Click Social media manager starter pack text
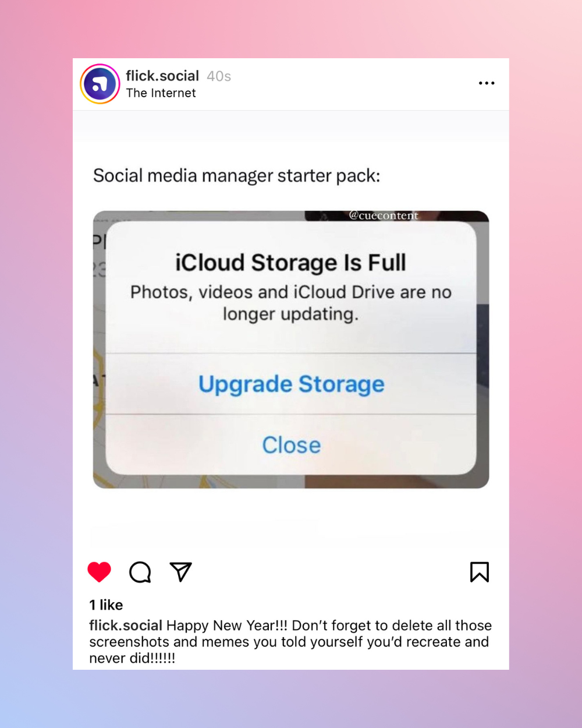Viewport: 582px width, 728px height. coord(237,175)
